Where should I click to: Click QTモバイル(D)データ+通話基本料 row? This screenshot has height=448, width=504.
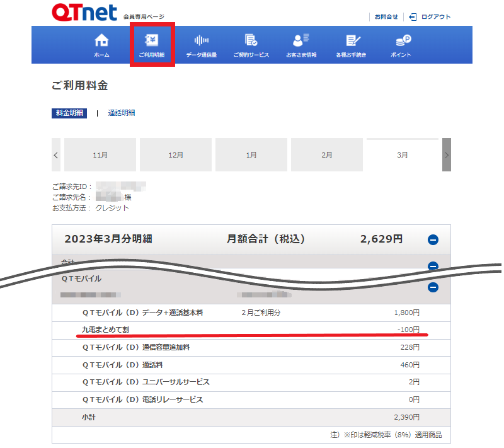(251, 313)
